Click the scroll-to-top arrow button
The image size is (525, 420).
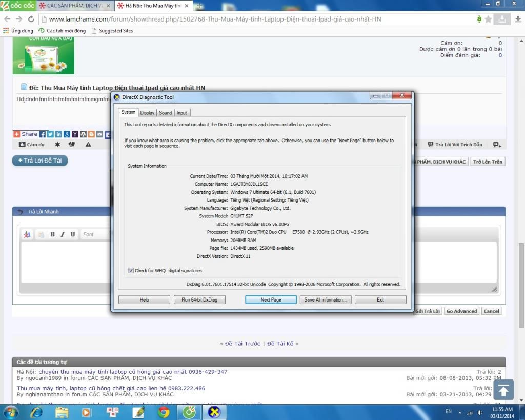[503, 391]
